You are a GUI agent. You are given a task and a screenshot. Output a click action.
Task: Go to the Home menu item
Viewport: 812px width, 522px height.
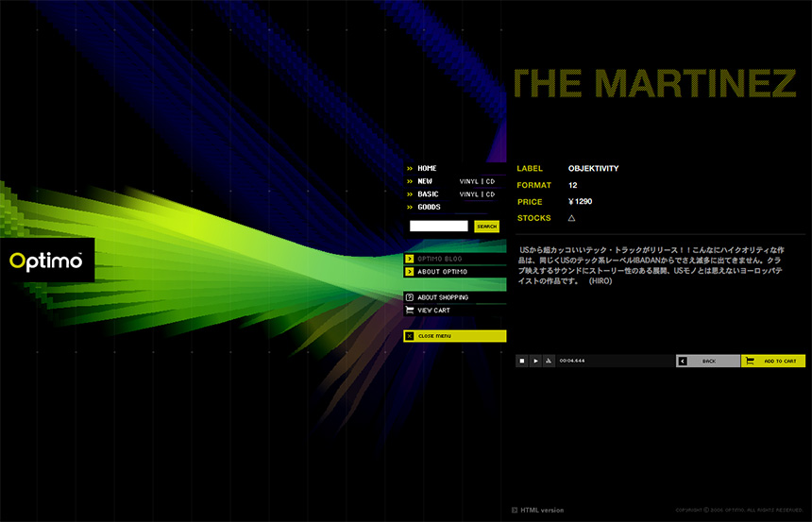[x=427, y=168]
